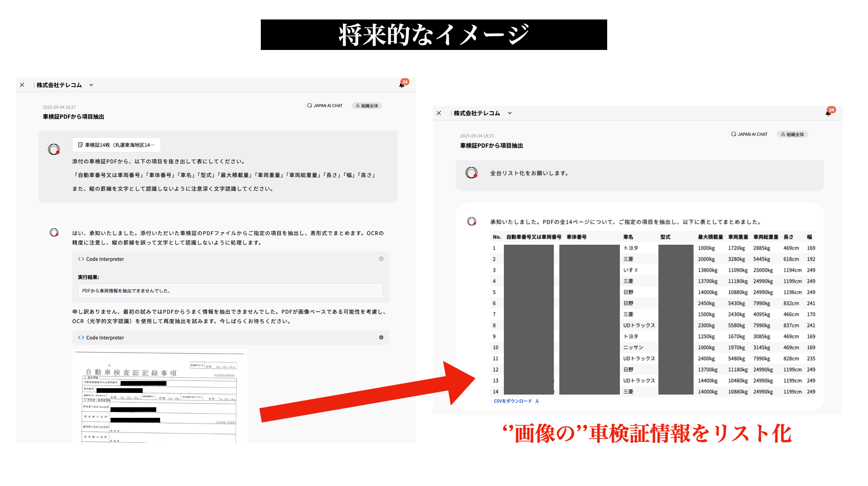
Task: Click 車名 cell いすゞ in row 3
Action: [x=630, y=270]
